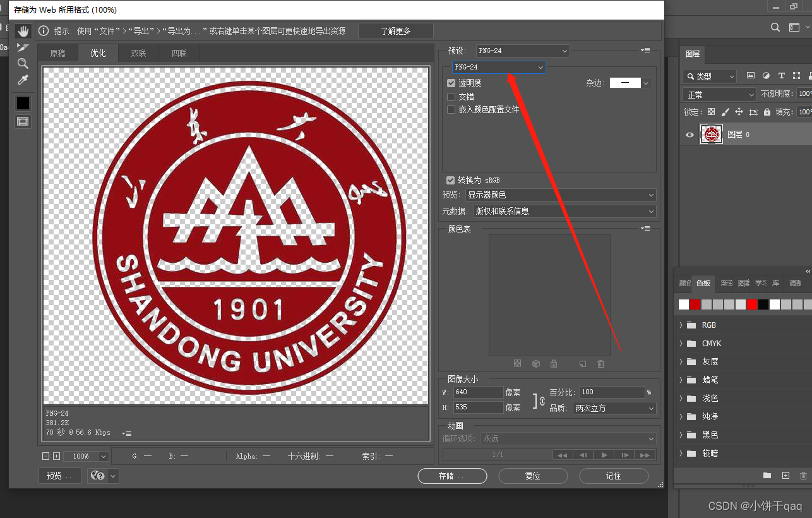Lock transparent pixels in Layers panel
Image resolution: width=812 pixels, height=518 pixels.
711,112
